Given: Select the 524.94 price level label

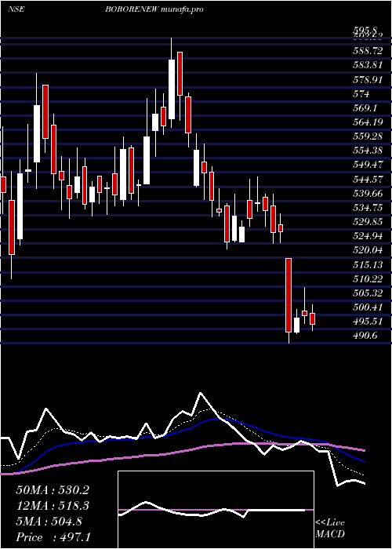Looking at the screenshot, I should [x=367, y=236].
